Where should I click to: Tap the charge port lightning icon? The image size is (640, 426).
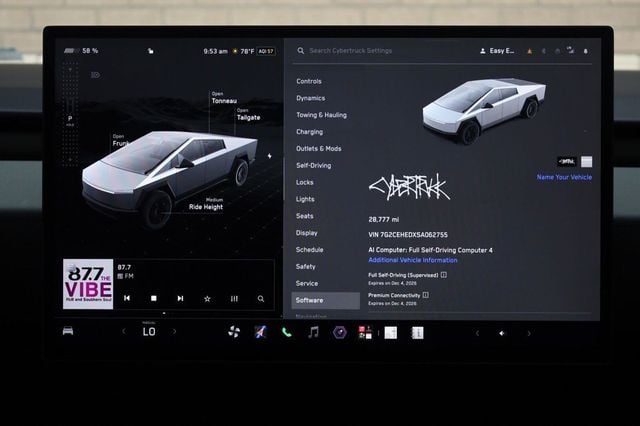pos(269,156)
